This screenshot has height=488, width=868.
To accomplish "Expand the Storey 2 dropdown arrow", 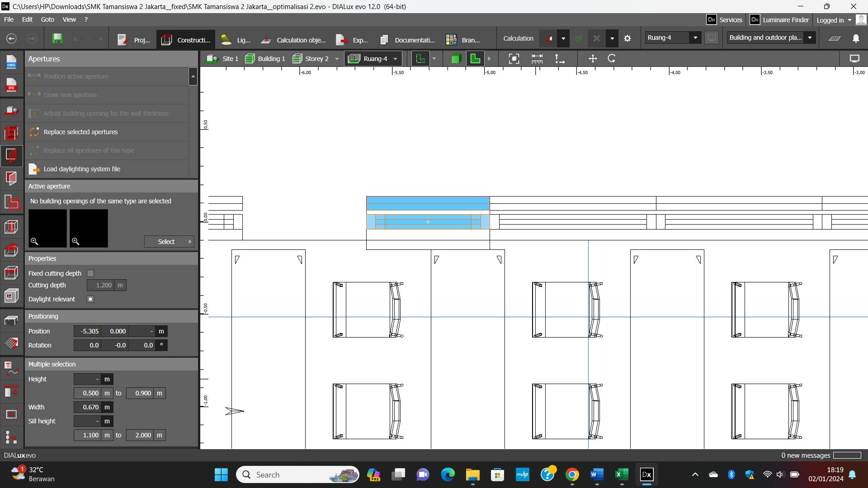I will tap(337, 59).
